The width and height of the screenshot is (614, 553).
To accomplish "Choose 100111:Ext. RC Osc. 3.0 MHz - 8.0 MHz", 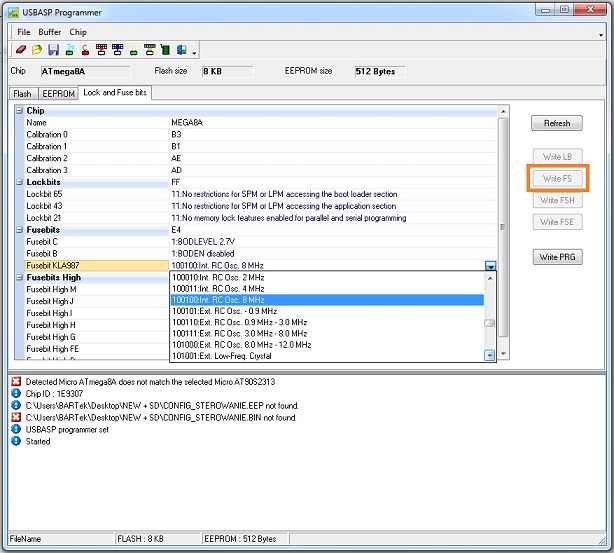I will point(327,334).
